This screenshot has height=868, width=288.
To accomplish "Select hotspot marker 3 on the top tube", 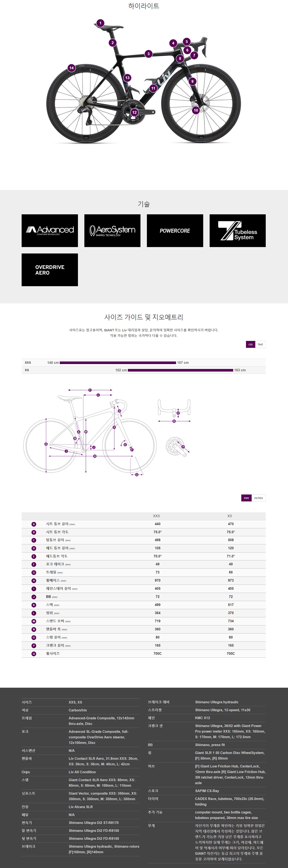I will (x=148, y=54).
